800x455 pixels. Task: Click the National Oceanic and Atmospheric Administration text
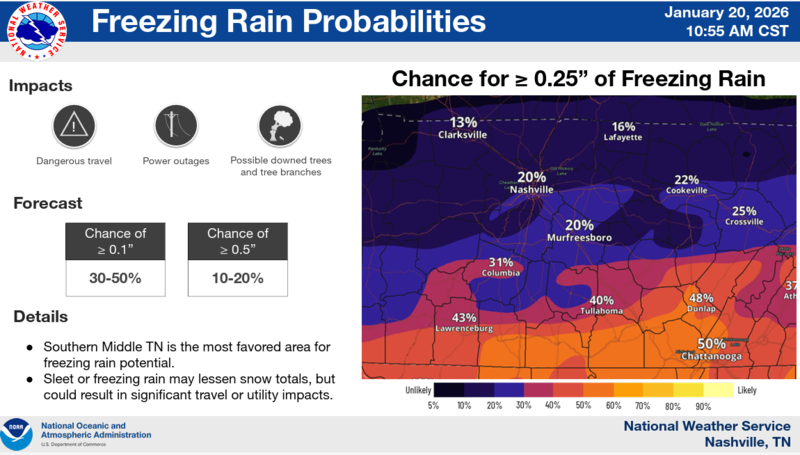96,430
